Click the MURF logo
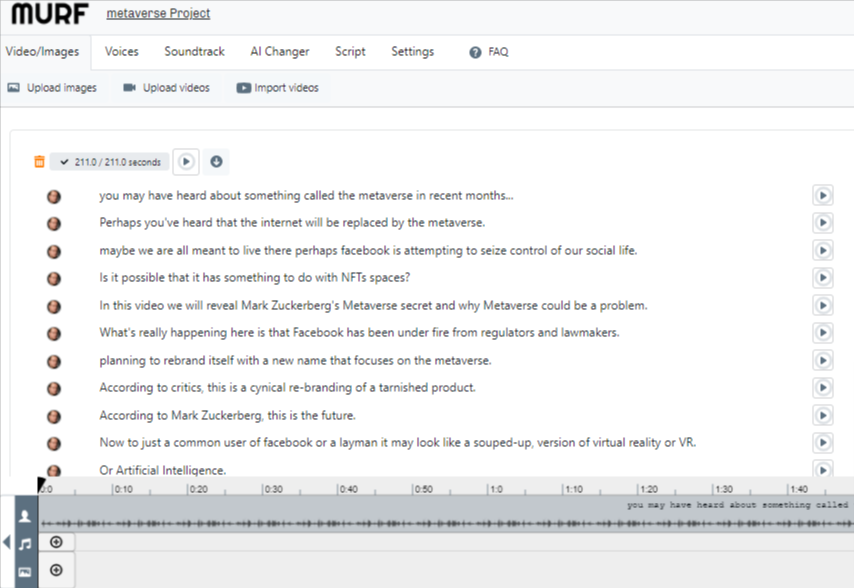The width and height of the screenshot is (854, 588). coord(50,14)
